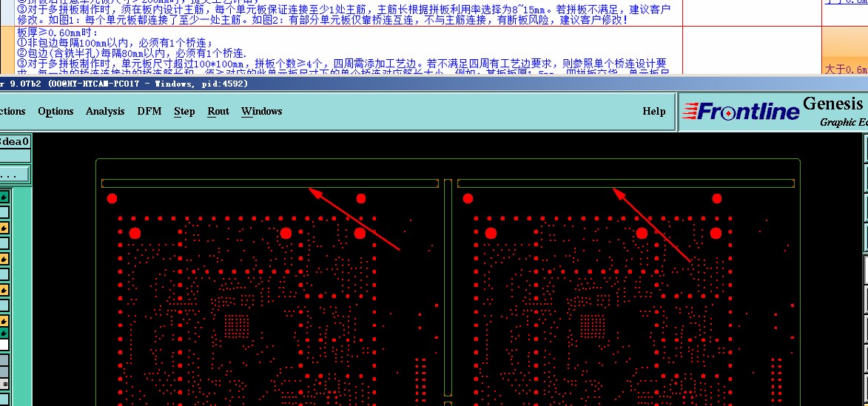Click the orange cell text '大于0.6m'
Screen dimensions: 868x406
click(x=846, y=69)
